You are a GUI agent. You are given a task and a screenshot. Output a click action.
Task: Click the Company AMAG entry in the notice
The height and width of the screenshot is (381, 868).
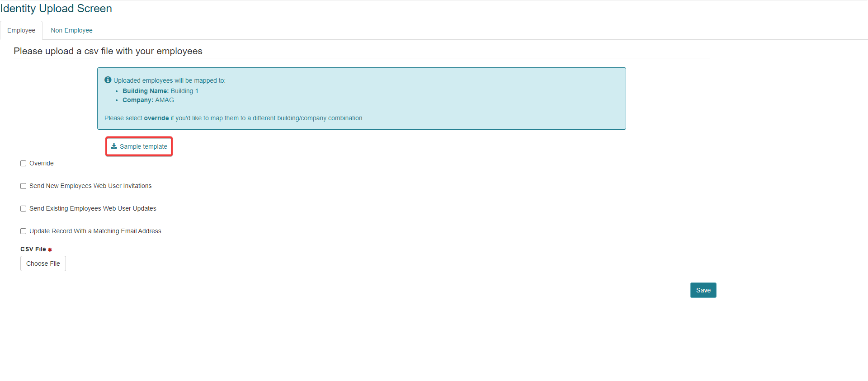click(148, 100)
